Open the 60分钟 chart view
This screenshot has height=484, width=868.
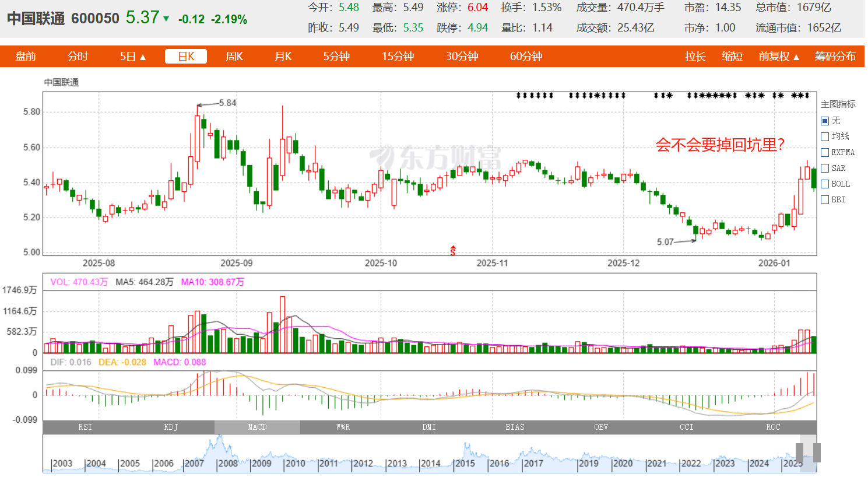[526, 57]
